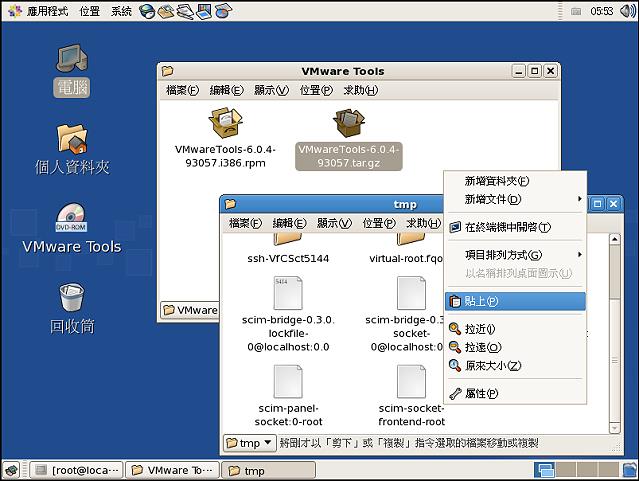This screenshot has height=481, width=639.
Task: Click the web browser launcher in top panel
Action: (147, 11)
